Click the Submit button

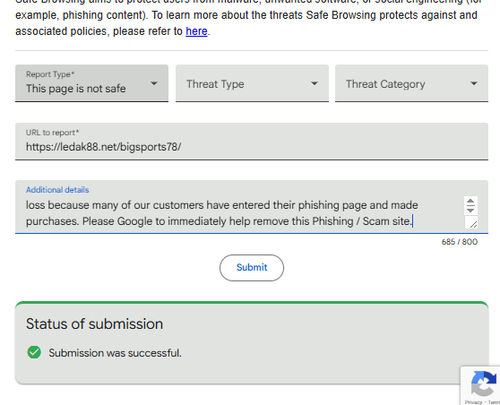[252, 268]
